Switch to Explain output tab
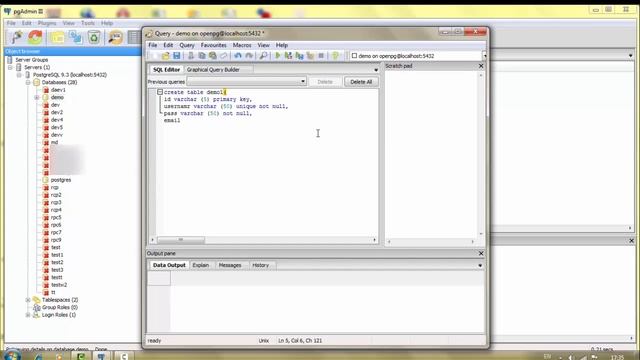 [200, 265]
